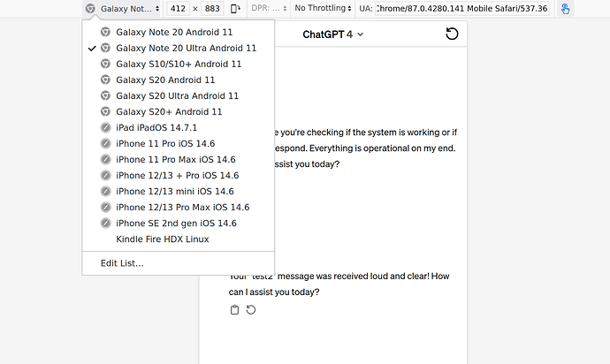Click Safari icon beside iPad iPadOS 14.7.1
610x364 pixels.
[105, 127]
